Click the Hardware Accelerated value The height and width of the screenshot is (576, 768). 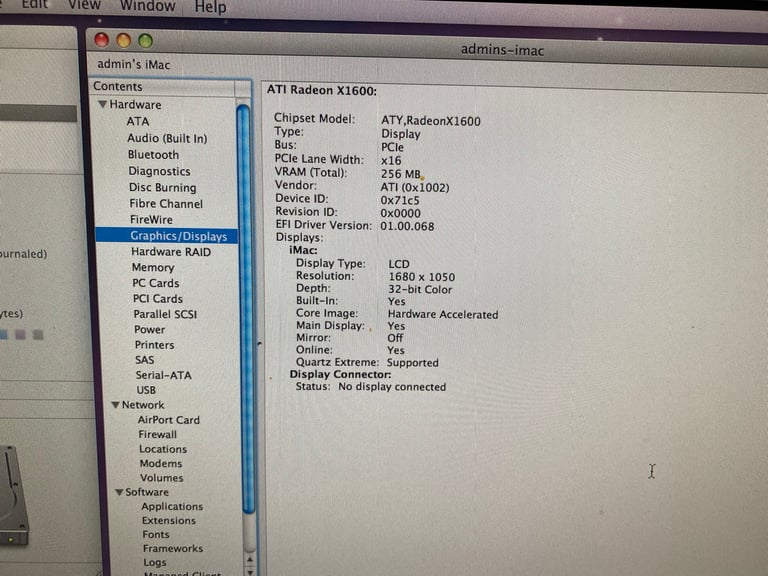(x=443, y=314)
